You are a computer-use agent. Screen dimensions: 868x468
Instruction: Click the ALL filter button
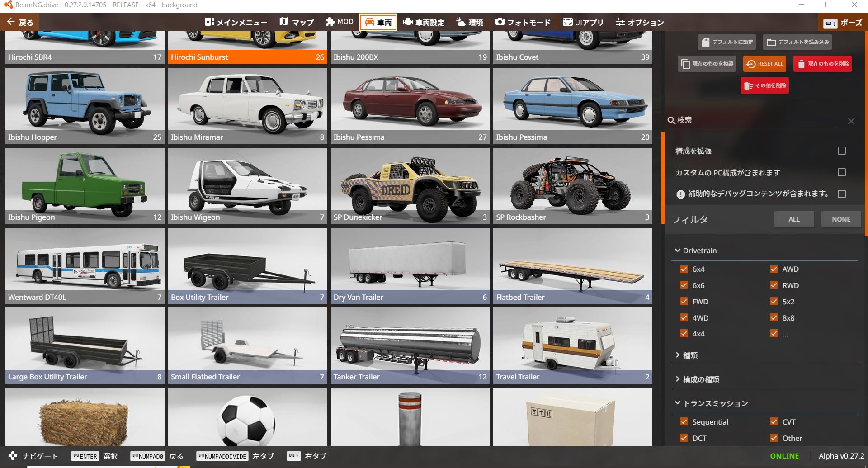pos(794,219)
